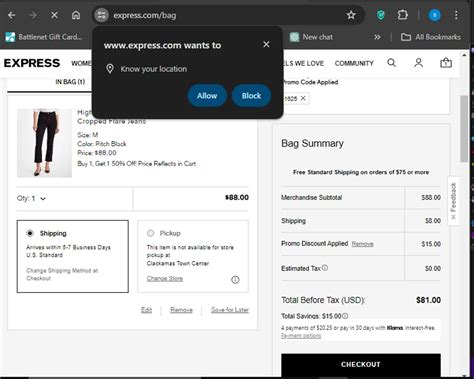This screenshot has height=379, width=474.
Task: Click the Remove link under the item
Action: (x=181, y=310)
